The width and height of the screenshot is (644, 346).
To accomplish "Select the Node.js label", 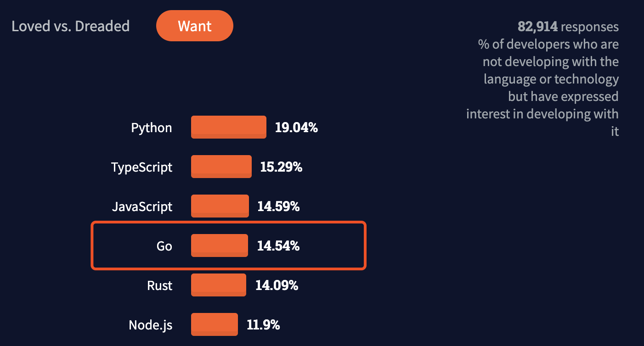I will click(x=150, y=325).
